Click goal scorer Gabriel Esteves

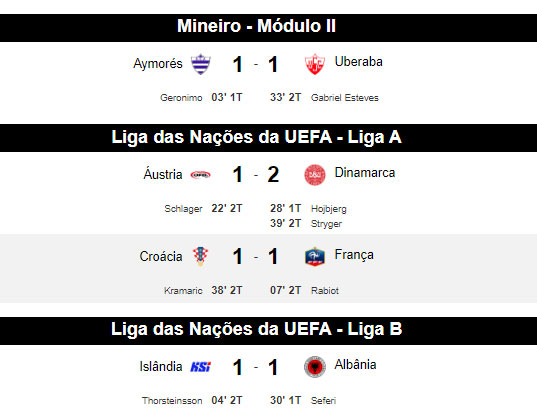[345, 98]
